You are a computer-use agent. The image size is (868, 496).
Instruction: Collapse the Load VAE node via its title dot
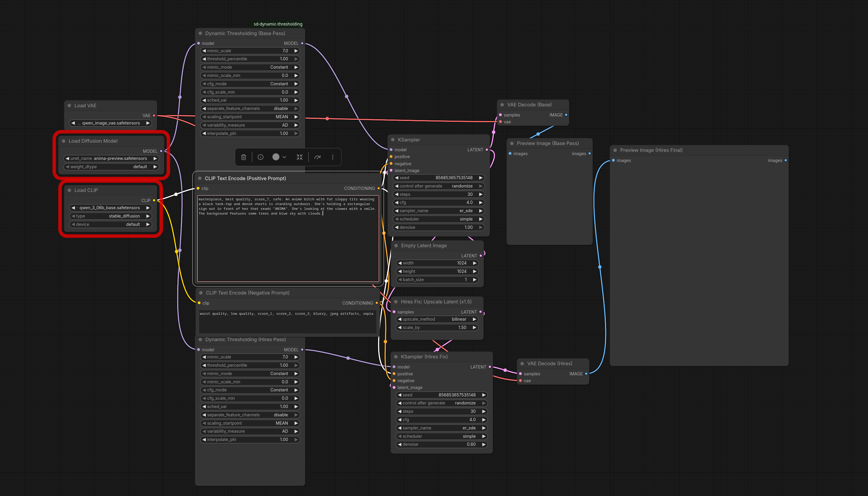click(x=69, y=106)
